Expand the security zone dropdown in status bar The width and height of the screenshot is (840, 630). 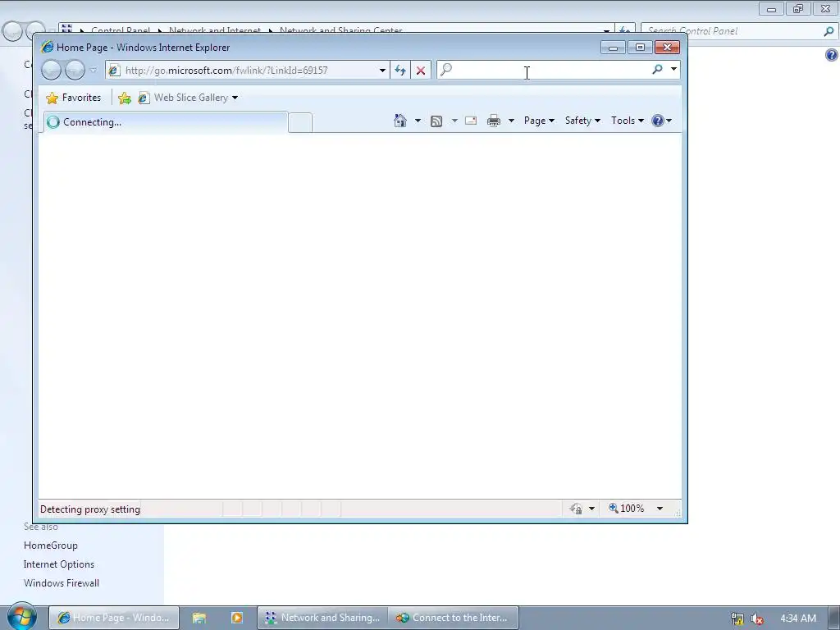click(591, 509)
